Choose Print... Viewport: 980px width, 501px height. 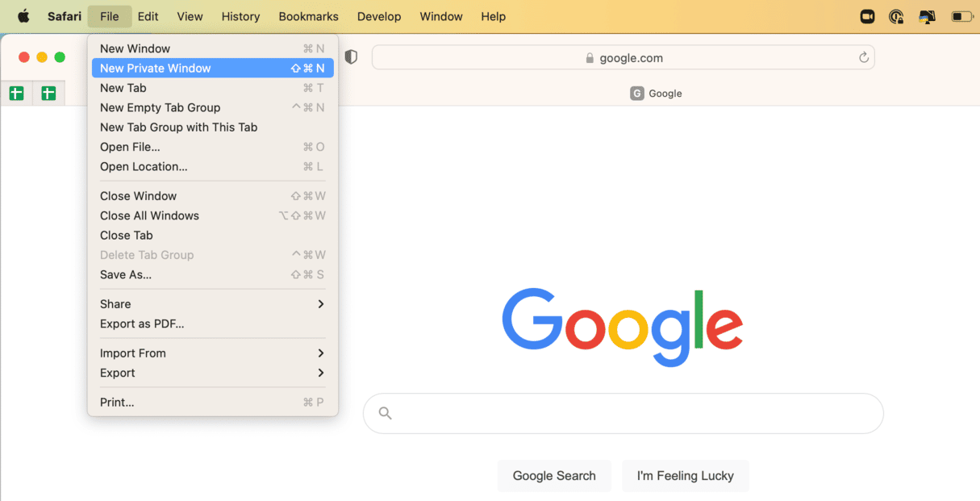(213, 403)
